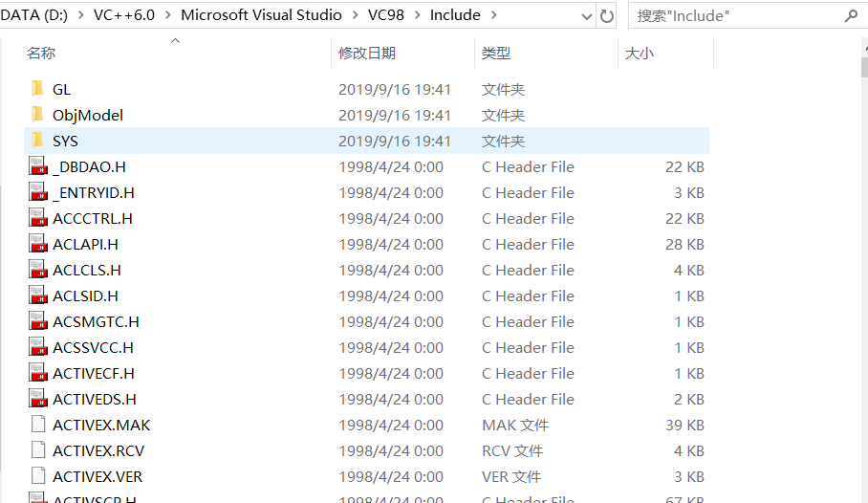Go to VC++6.0 folder in breadcrumb

124,15
